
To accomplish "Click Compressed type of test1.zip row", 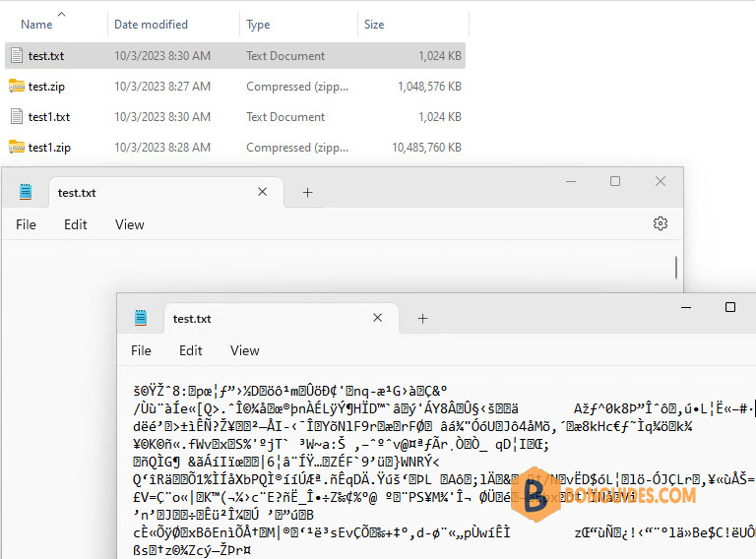I will 297,148.
